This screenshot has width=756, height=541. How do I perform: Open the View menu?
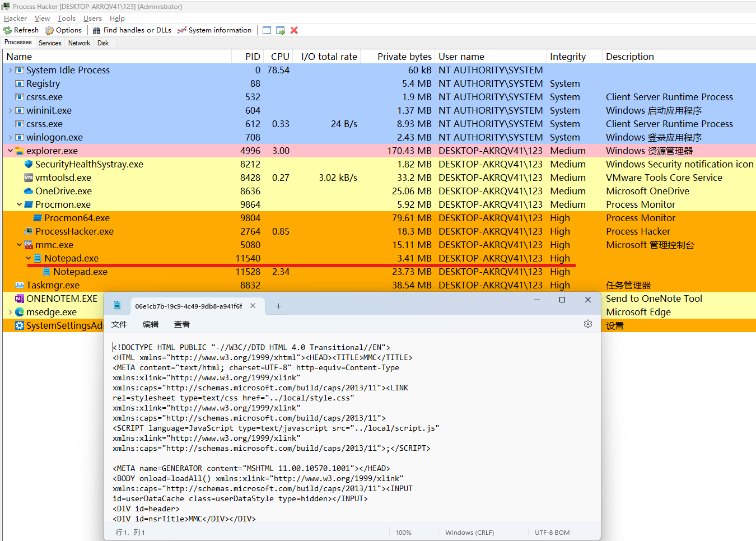42,18
